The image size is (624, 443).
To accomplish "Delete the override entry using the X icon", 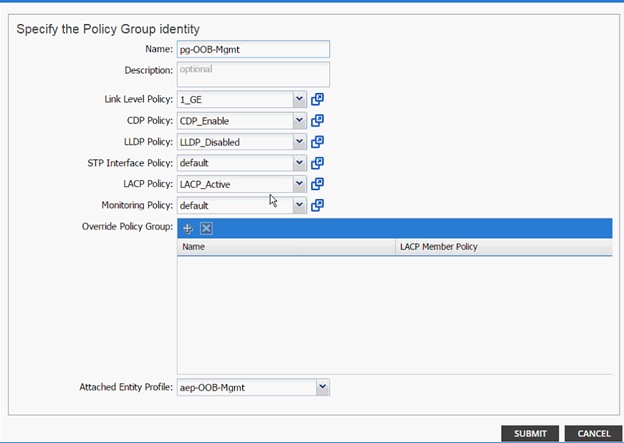I will coord(206,228).
